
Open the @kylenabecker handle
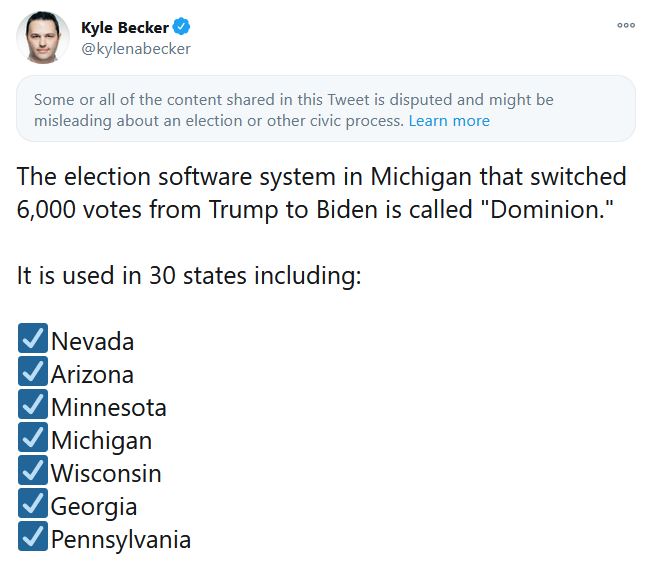click(136, 49)
